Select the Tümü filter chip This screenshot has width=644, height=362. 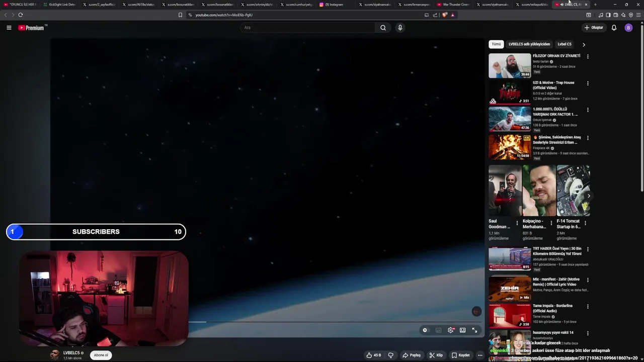point(496,44)
